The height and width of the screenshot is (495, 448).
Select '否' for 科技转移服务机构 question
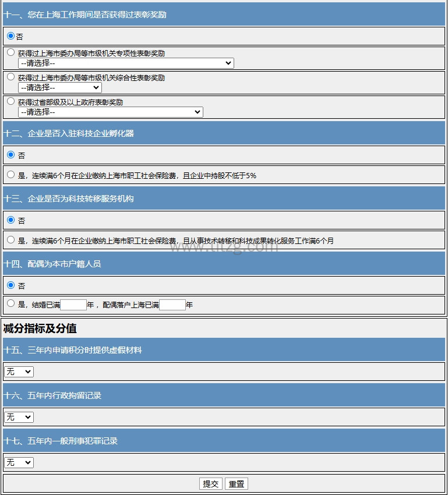(x=10, y=220)
